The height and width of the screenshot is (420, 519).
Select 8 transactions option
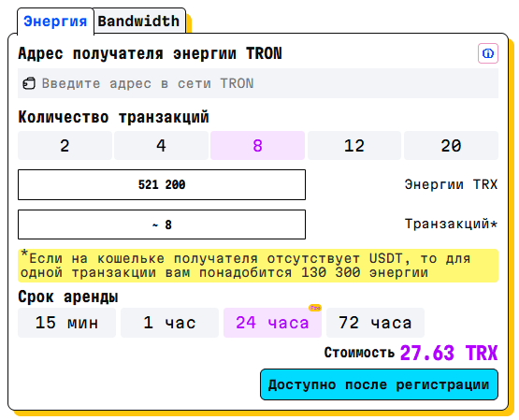pyautogui.click(x=257, y=146)
